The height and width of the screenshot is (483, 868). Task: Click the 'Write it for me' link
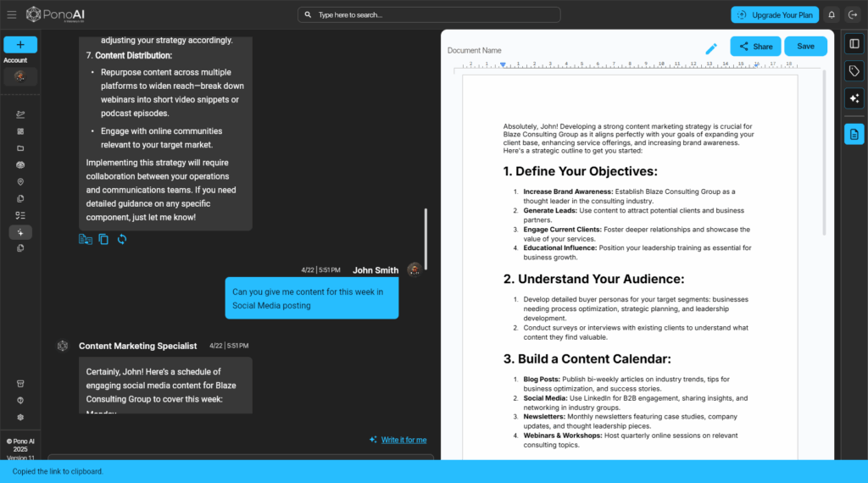tap(403, 440)
